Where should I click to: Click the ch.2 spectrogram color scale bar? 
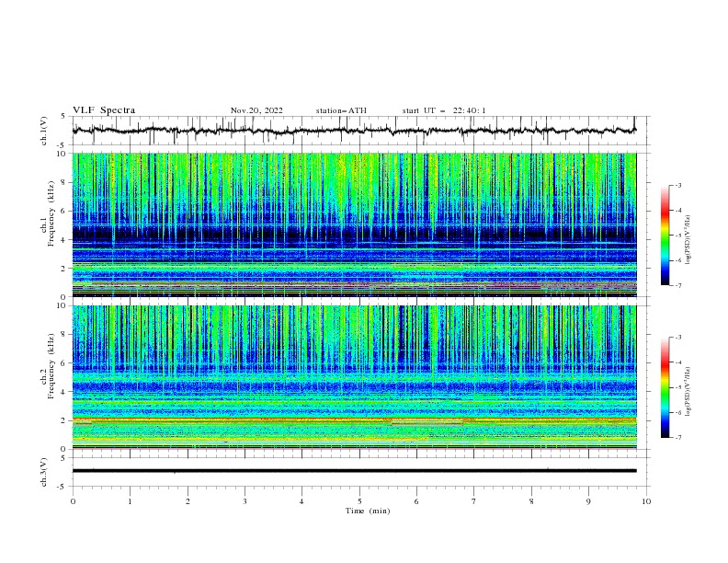(x=665, y=387)
